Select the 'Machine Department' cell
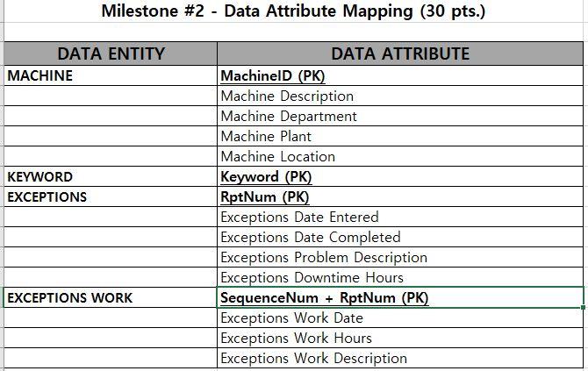 (x=400, y=116)
